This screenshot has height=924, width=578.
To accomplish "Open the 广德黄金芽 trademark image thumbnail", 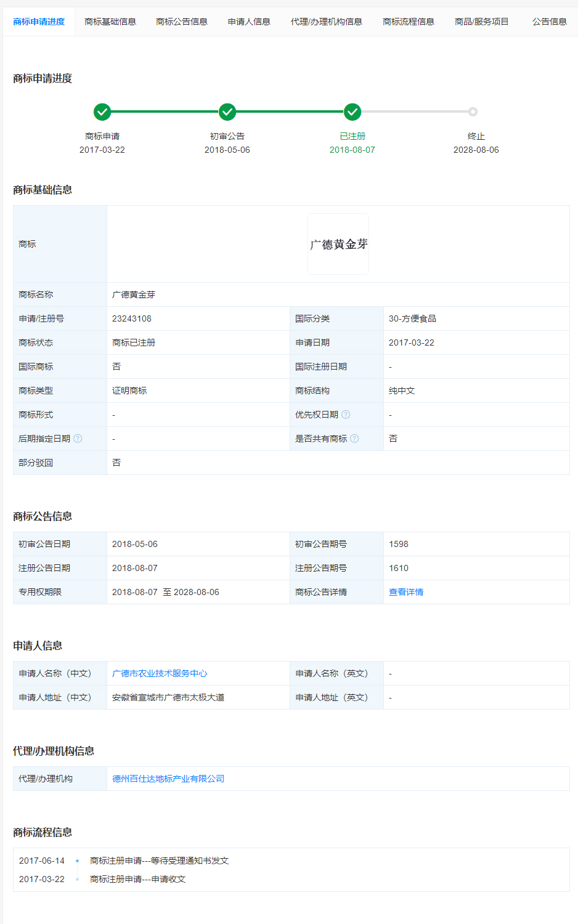I will pyautogui.click(x=338, y=244).
